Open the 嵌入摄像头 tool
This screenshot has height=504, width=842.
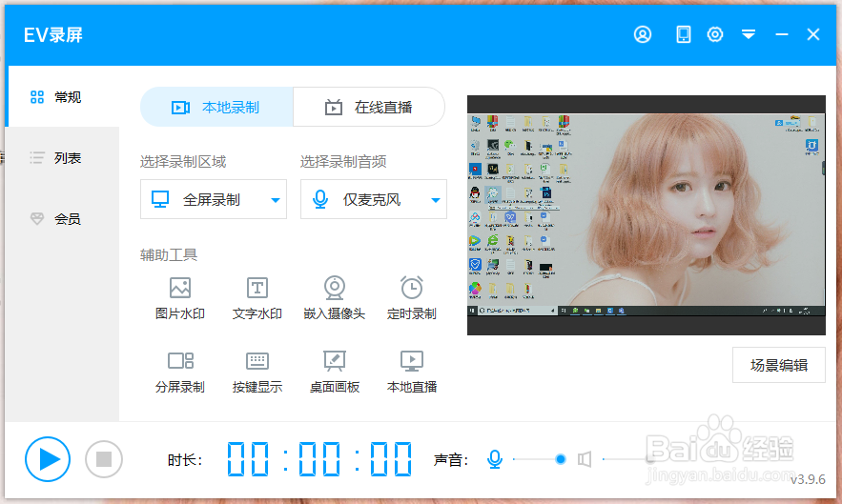pyautogui.click(x=334, y=298)
